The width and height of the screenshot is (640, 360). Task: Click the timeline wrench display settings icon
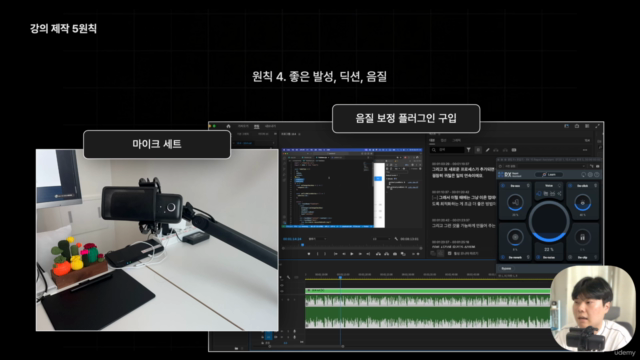click(x=288, y=278)
